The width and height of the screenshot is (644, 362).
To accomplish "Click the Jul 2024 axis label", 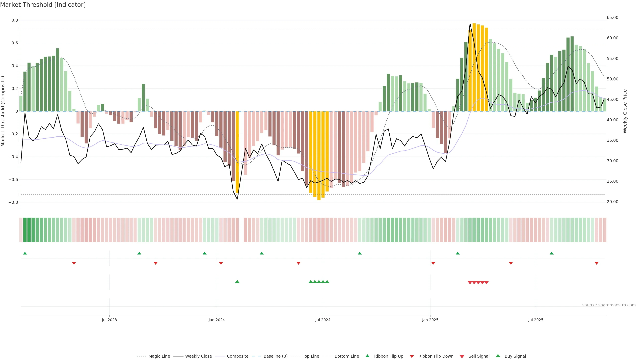I will click(x=323, y=320).
